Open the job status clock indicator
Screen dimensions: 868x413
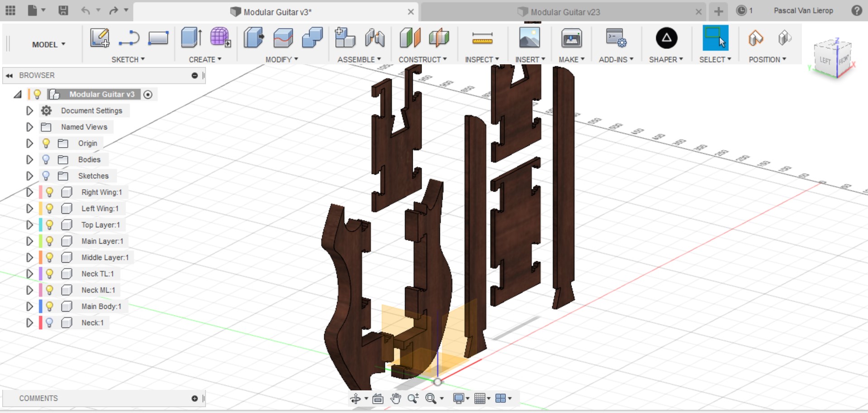[744, 10]
